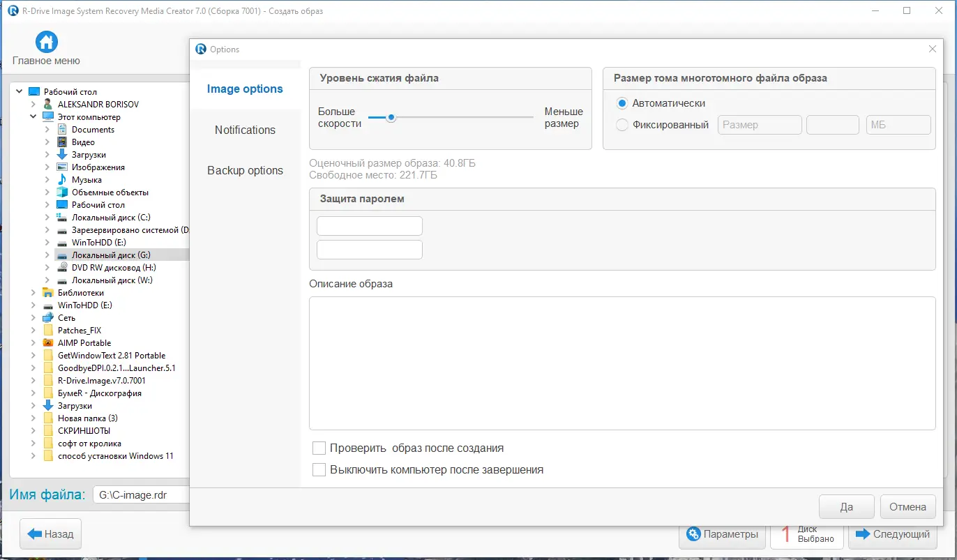Open the Backup options tab

(x=245, y=170)
